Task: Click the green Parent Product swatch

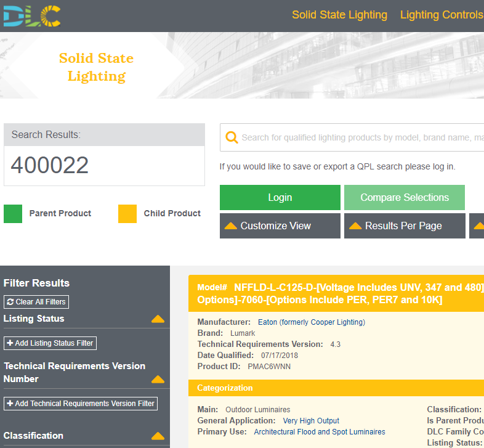Action: (x=13, y=214)
